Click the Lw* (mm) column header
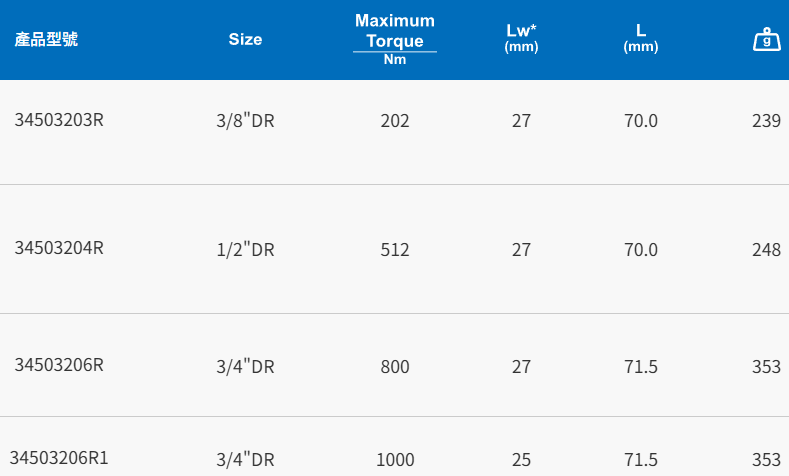 (x=521, y=39)
